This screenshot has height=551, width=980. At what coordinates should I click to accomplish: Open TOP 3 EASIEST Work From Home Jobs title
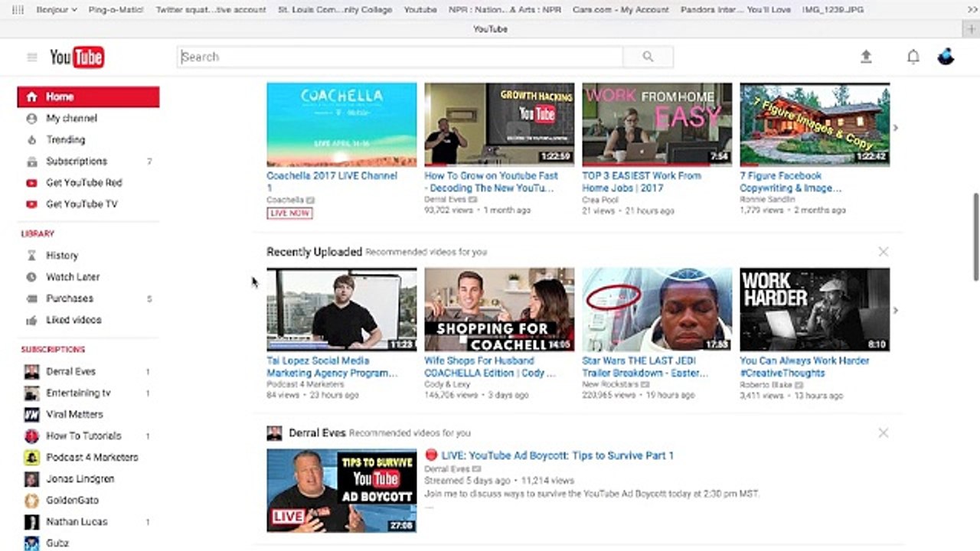tap(642, 181)
